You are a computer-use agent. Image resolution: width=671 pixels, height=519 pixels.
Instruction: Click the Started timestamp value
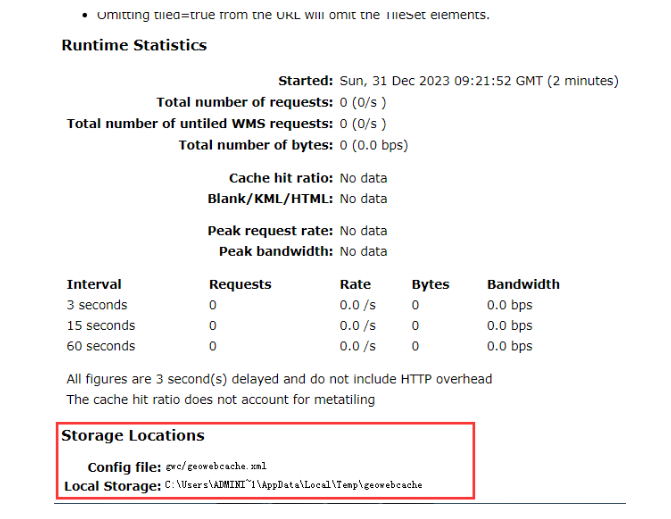(x=479, y=81)
